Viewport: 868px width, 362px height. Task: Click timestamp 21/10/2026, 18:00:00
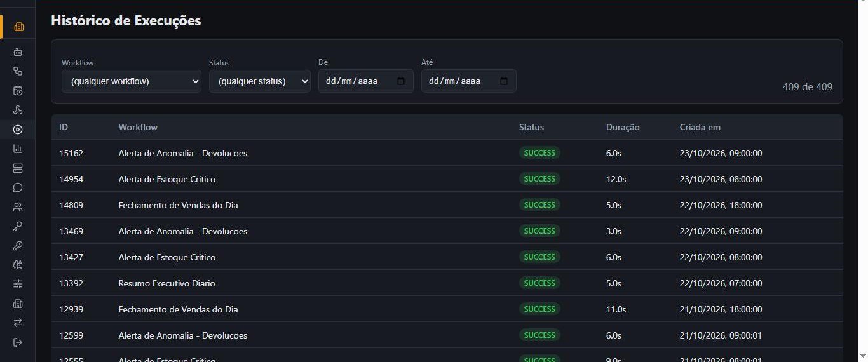(x=721, y=309)
